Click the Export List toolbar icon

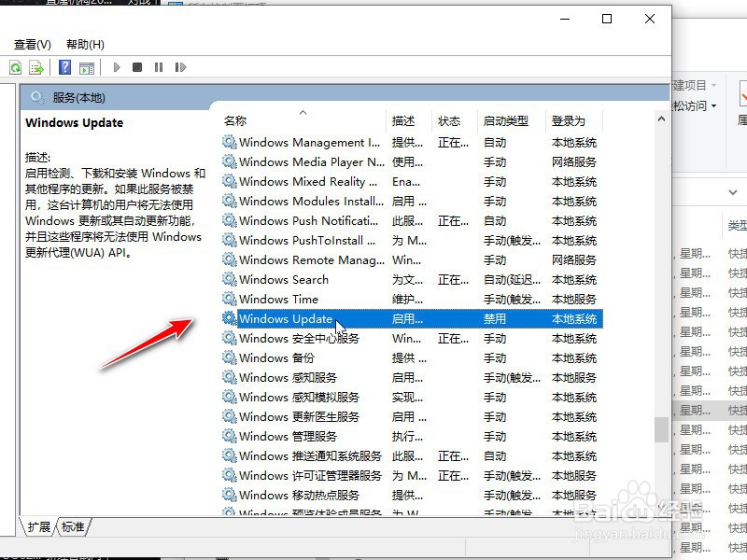36,67
